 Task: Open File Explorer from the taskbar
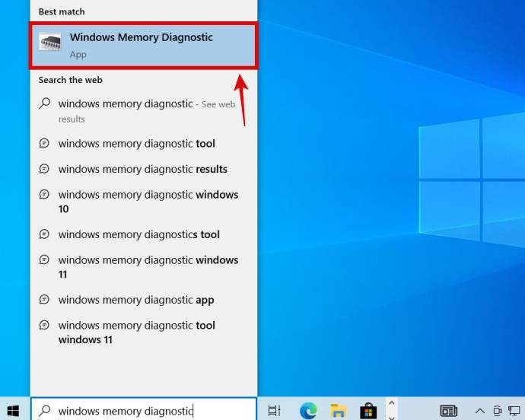(x=339, y=411)
